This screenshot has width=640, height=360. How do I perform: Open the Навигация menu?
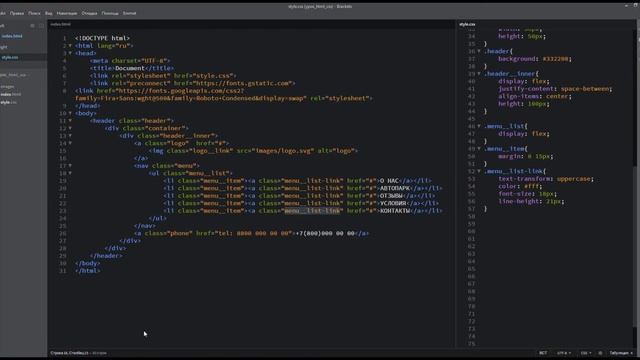pyautogui.click(x=67, y=13)
